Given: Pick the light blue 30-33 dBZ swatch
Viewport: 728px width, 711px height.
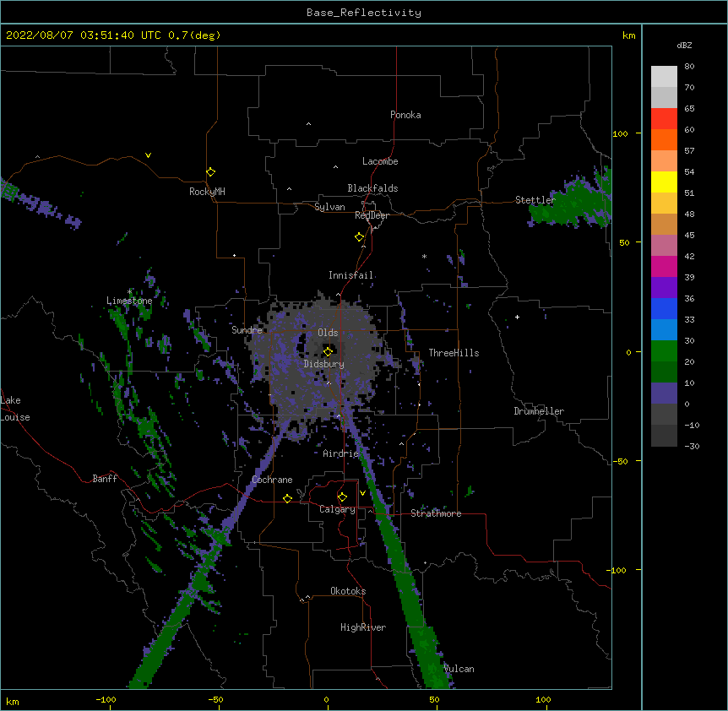Looking at the screenshot, I should coord(664,330).
